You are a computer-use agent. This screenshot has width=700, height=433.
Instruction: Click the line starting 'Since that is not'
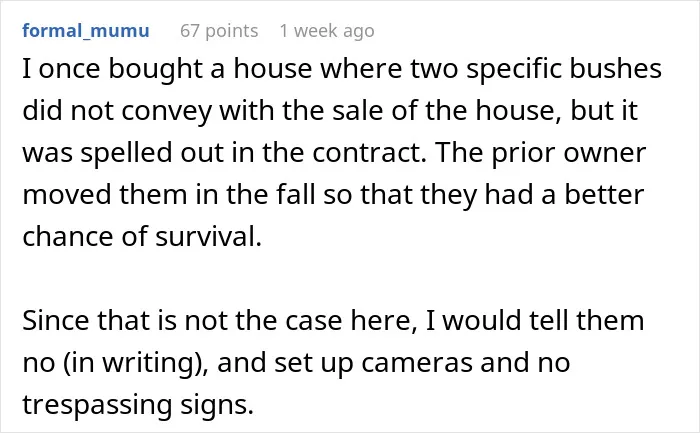333,321
